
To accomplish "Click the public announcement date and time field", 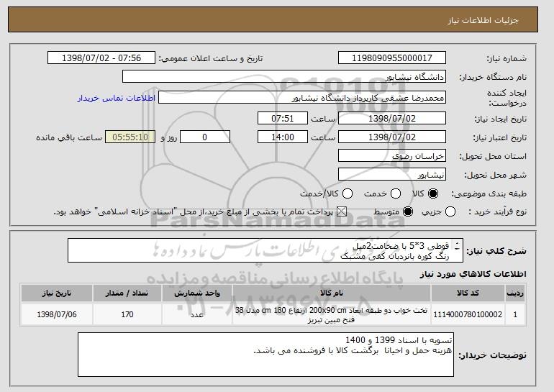I will (101, 58).
